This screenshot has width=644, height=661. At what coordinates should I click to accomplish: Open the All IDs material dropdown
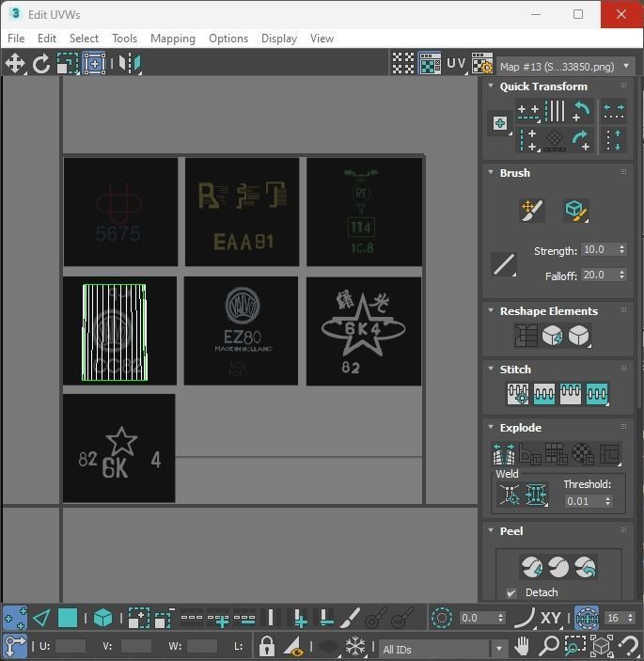[443, 649]
